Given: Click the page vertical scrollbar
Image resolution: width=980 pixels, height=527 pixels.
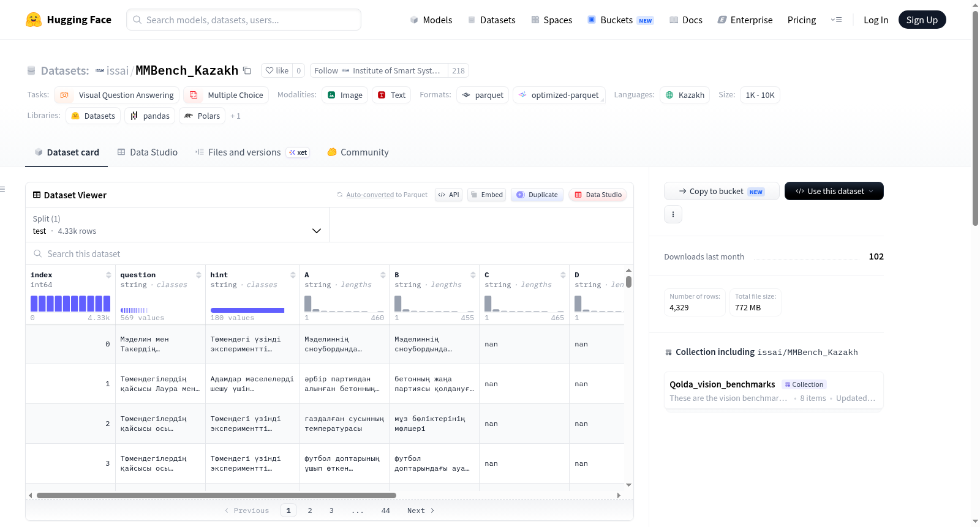Looking at the screenshot, I should [x=975, y=119].
